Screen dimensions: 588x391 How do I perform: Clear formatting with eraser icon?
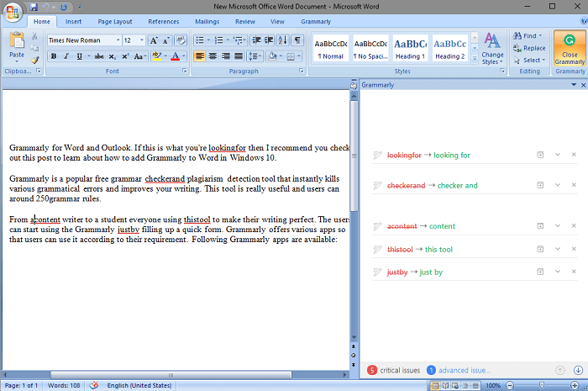coord(181,40)
